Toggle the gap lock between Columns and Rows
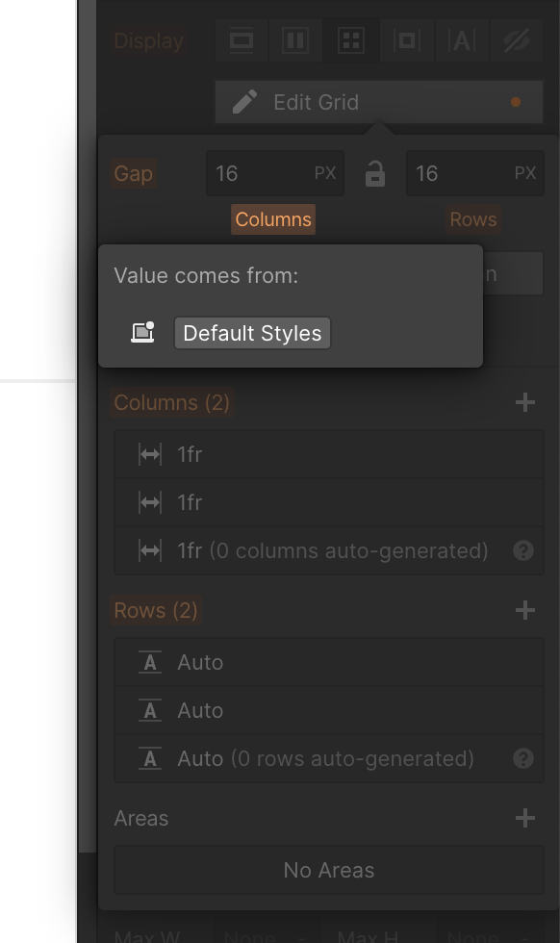The height and width of the screenshot is (943, 560). pos(374,173)
